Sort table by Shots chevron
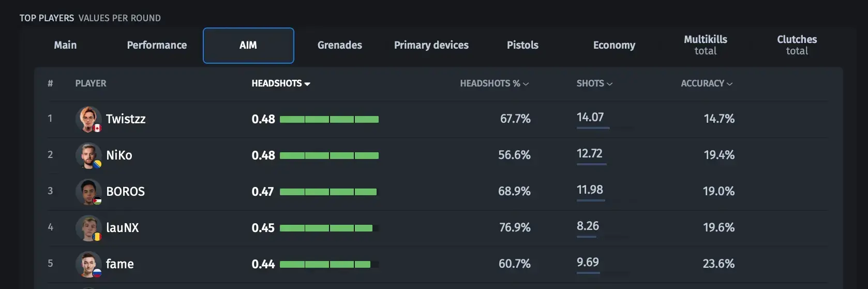868x289 pixels. tap(610, 84)
